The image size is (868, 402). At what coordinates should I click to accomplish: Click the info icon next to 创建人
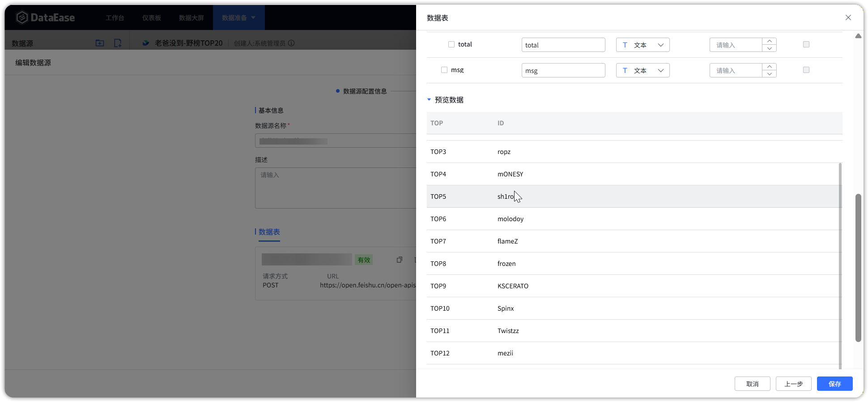pos(291,43)
